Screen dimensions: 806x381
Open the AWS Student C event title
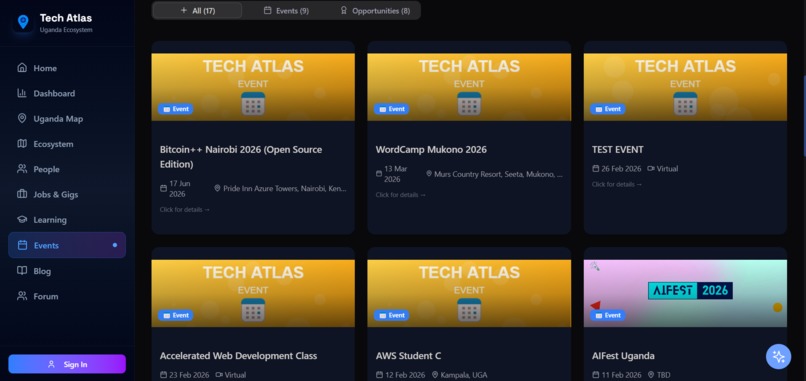point(409,356)
